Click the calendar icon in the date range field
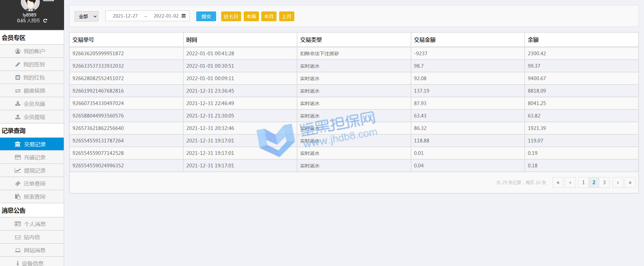Image resolution: width=644 pixels, height=266 pixels. 183,16
